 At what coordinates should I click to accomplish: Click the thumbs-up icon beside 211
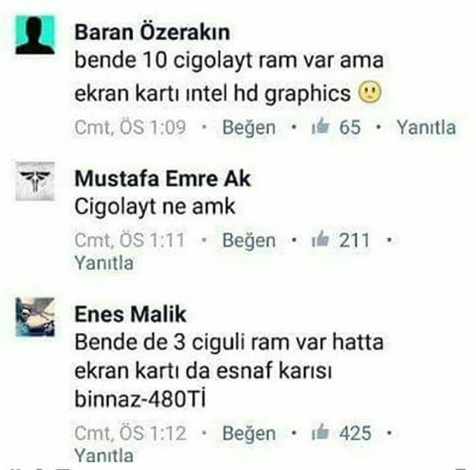coord(321,239)
